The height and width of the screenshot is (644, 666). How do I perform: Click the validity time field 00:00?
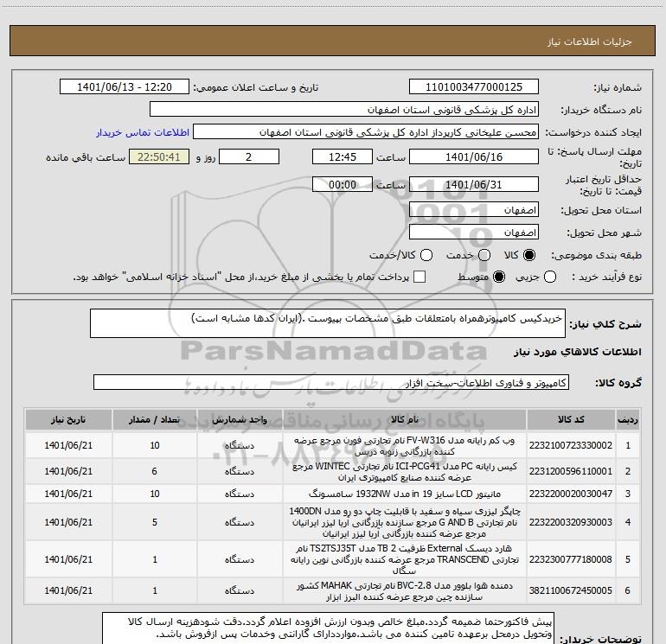[343, 185]
